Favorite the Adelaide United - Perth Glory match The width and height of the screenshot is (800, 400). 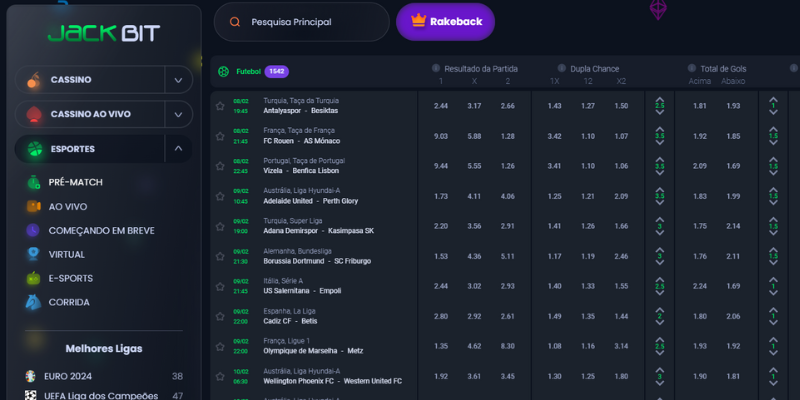point(220,196)
